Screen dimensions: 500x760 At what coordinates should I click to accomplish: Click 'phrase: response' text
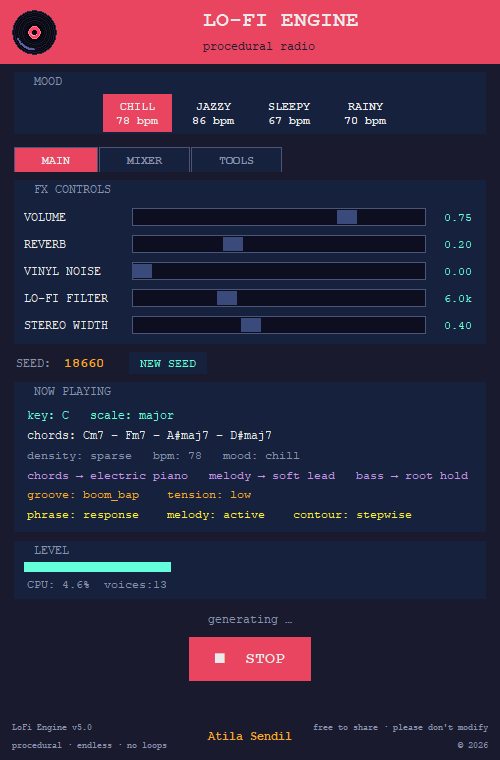tap(83, 515)
